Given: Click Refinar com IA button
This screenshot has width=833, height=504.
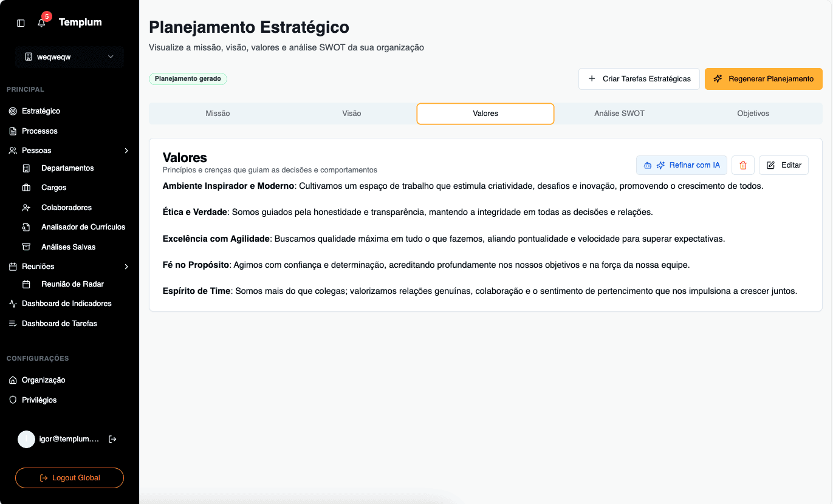Looking at the screenshot, I should point(682,165).
